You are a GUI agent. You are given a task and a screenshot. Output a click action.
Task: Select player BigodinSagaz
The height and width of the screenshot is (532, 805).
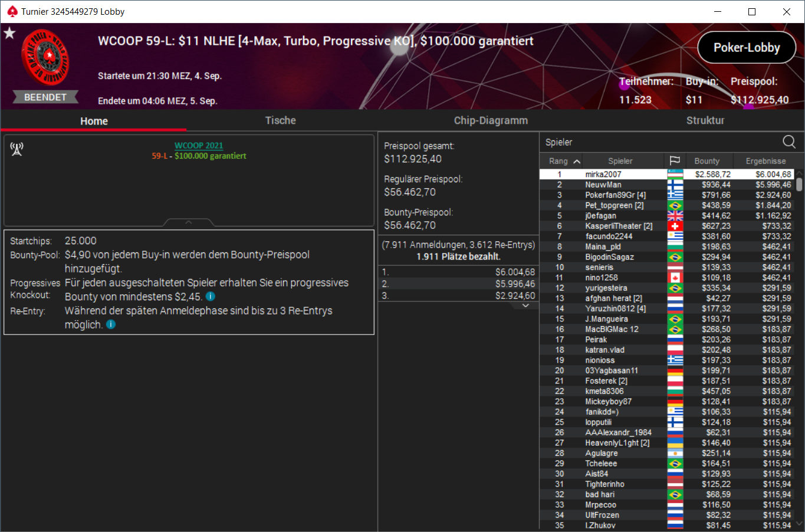pyautogui.click(x=667, y=257)
